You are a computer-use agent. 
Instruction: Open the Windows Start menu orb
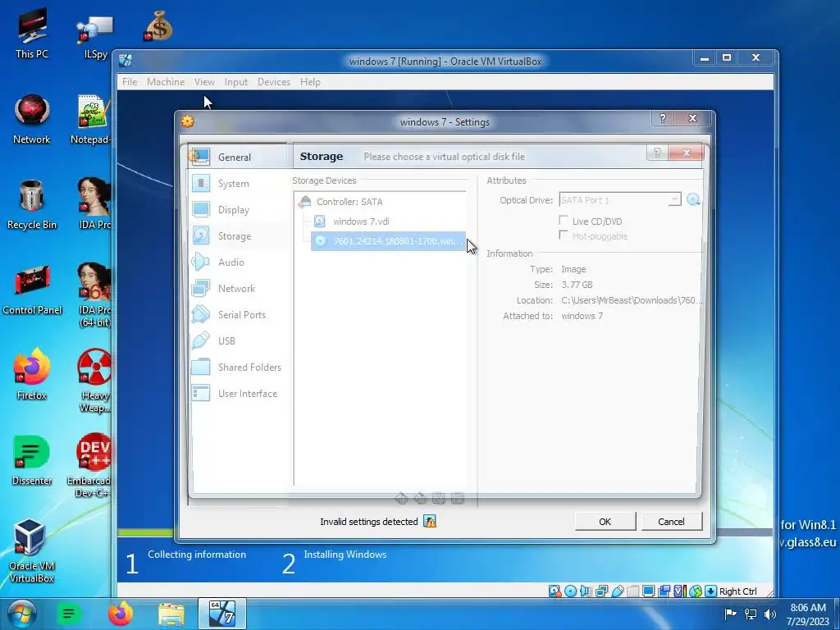(x=21, y=614)
